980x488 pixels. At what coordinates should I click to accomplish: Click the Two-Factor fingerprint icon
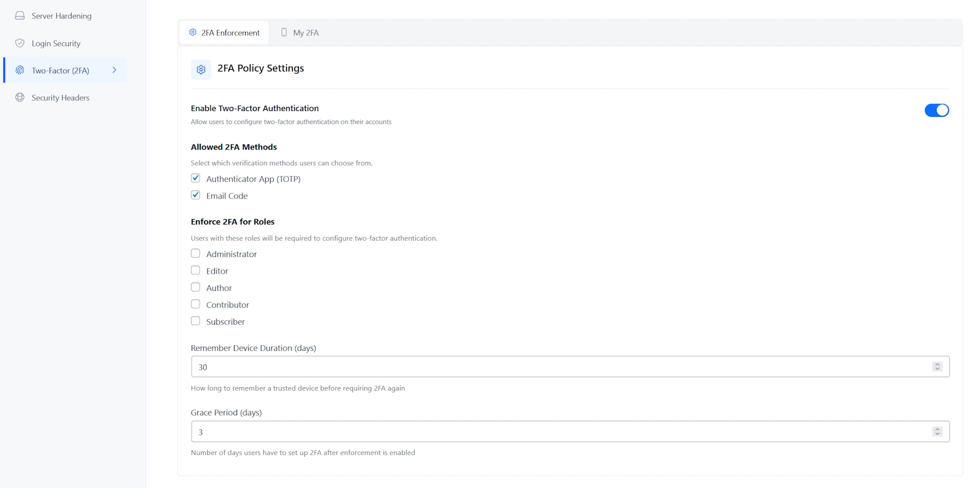20,70
